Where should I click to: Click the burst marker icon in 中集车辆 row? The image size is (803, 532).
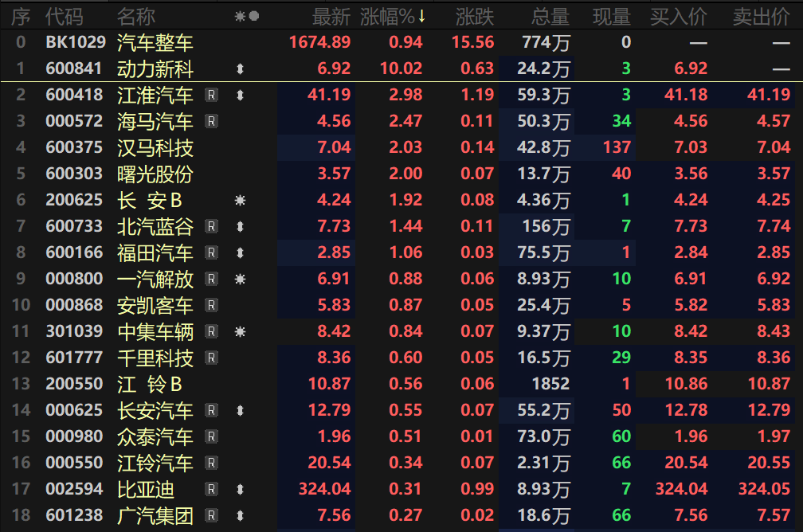click(x=240, y=332)
